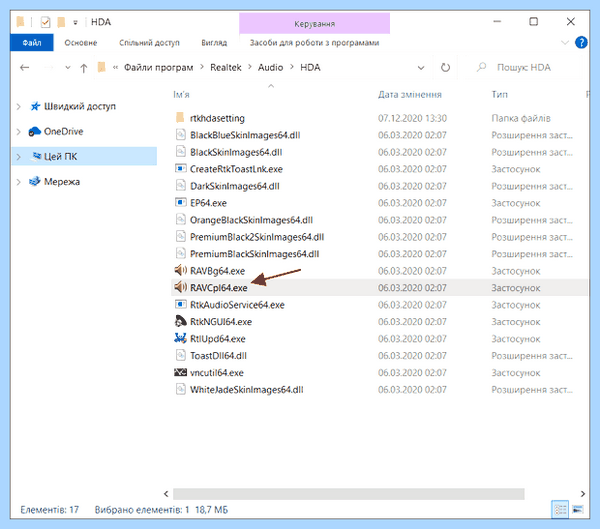
Task: Switch to the Спільний доступ tab
Action: (x=149, y=42)
